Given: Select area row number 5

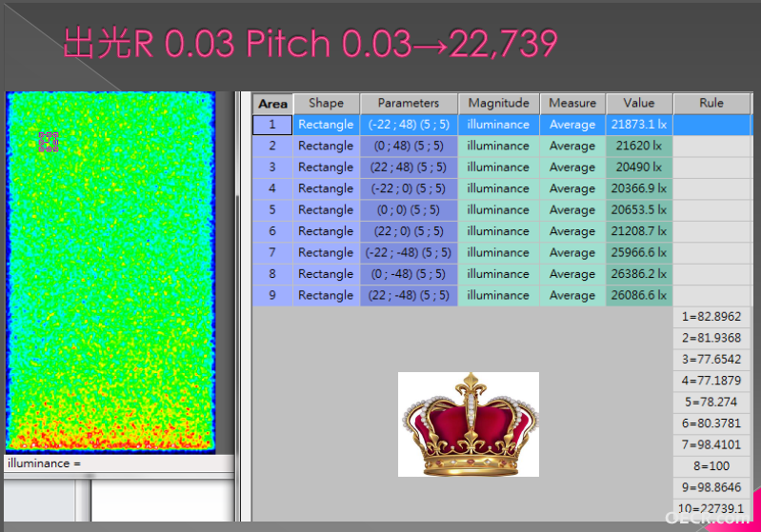Looking at the screenshot, I should point(272,210).
